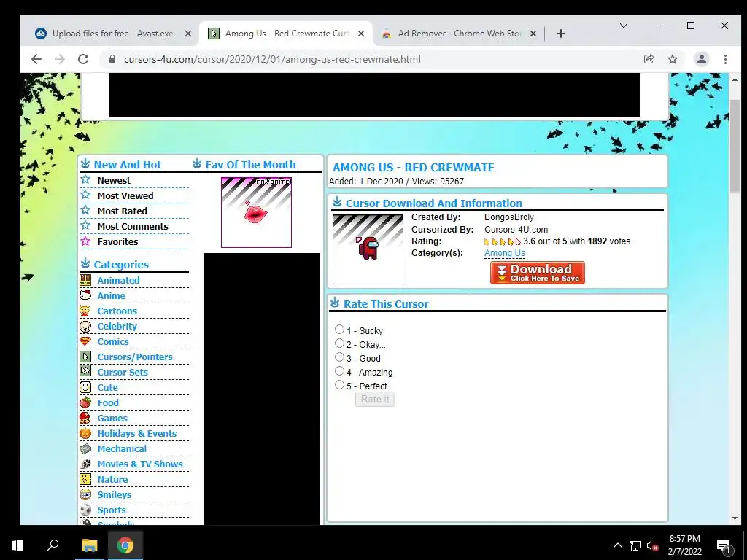Click the red Download button
This screenshot has width=747, height=560.
(538, 273)
